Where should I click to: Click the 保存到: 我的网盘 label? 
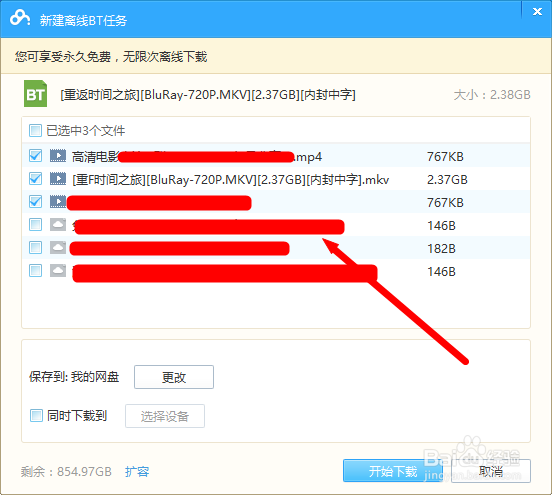74,377
